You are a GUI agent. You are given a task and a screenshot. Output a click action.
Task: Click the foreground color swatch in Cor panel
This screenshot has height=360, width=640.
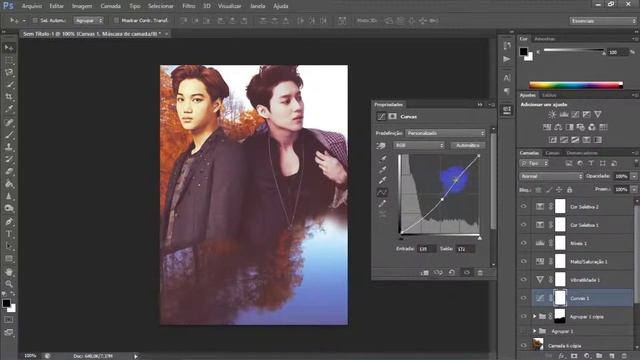[523, 51]
